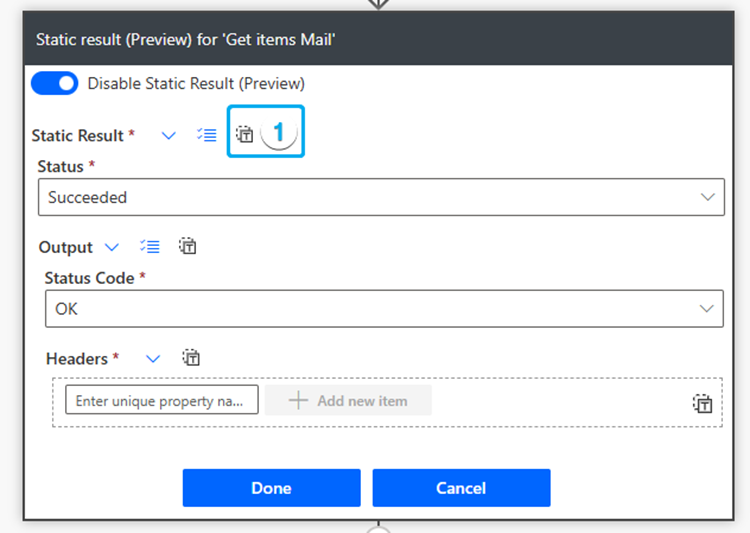Click the down arrow in the Status field

(x=708, y=197)
